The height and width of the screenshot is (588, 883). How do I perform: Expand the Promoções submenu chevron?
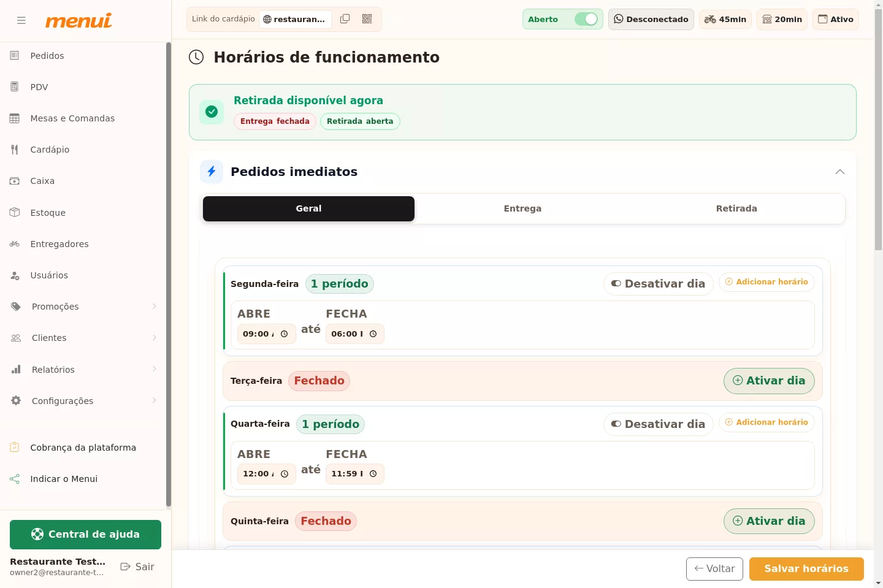155,307
